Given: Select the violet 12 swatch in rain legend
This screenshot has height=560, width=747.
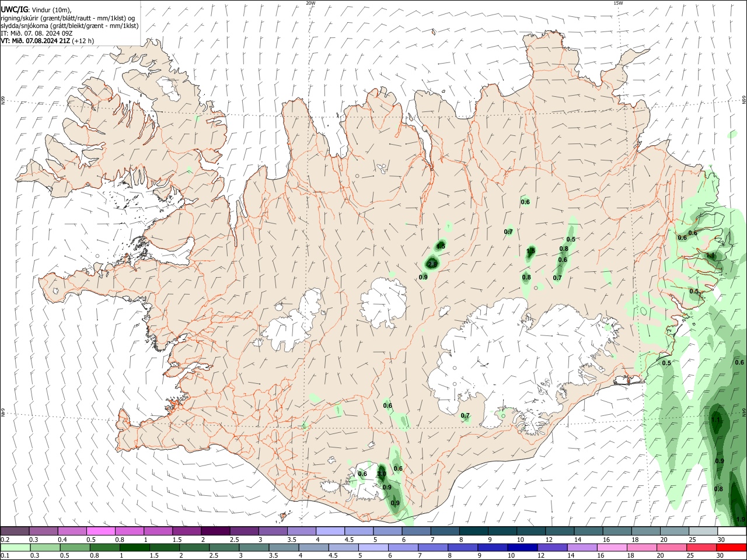Looking at the screenshot, I should 553,547.
